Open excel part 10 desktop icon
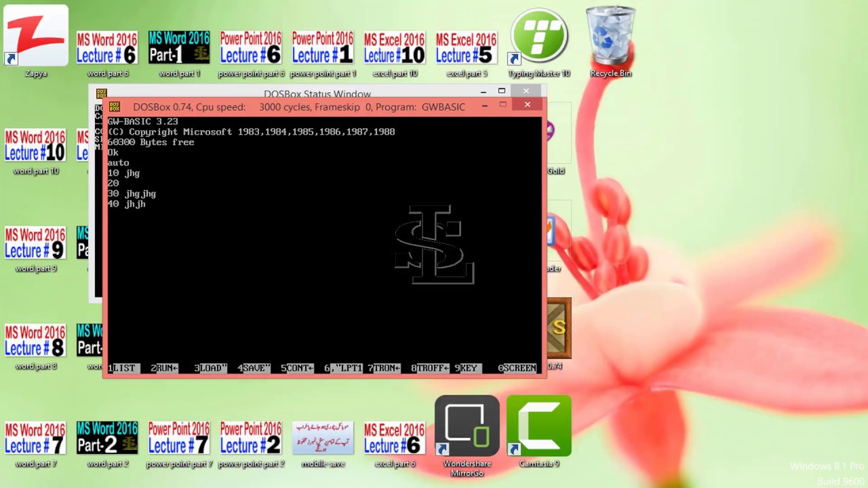The width and height of the screenshot is (868, 488). click(x=395, y=53)
